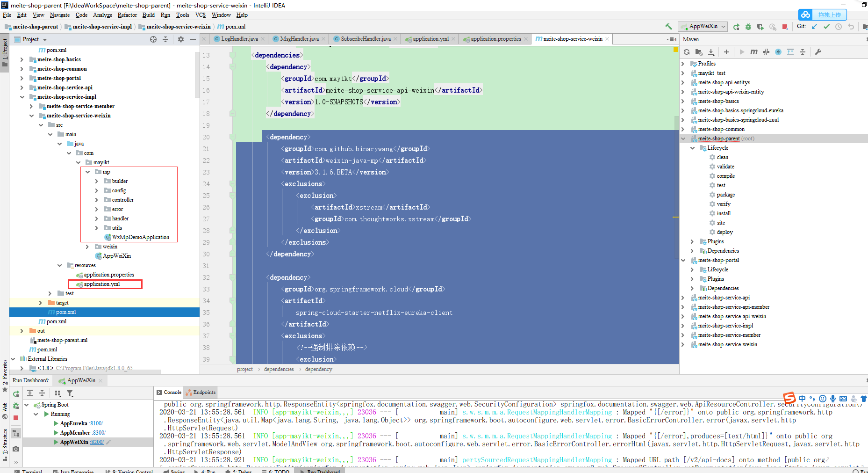Open the Build menu
Image resolution: width=868 pixels, height=473 pixels.
click(149, 15)
